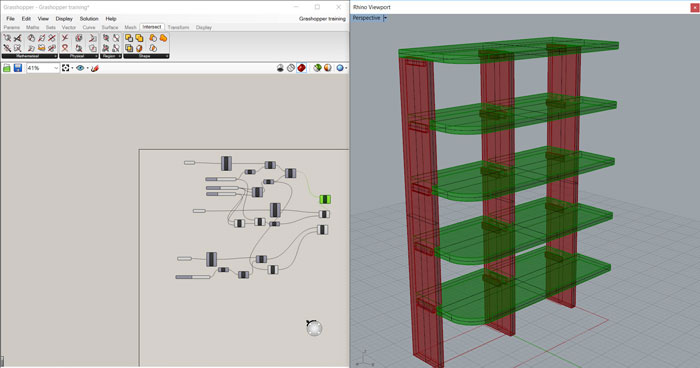
Task: Close the Rhino Viewport window
Action: click(695, 7)
